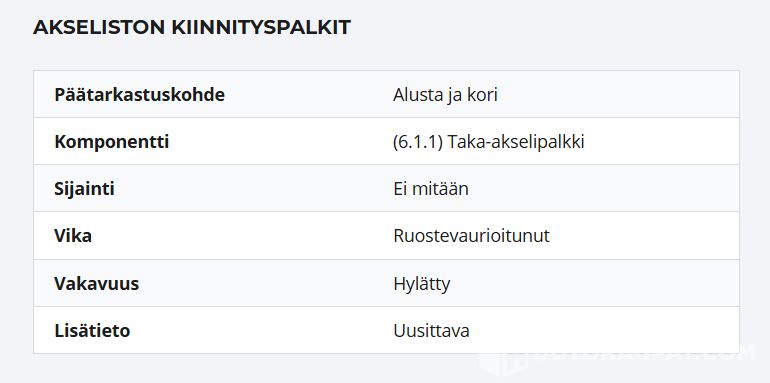Click the (6.1.1) Taka-akselipalkki value

click(489, 142)
